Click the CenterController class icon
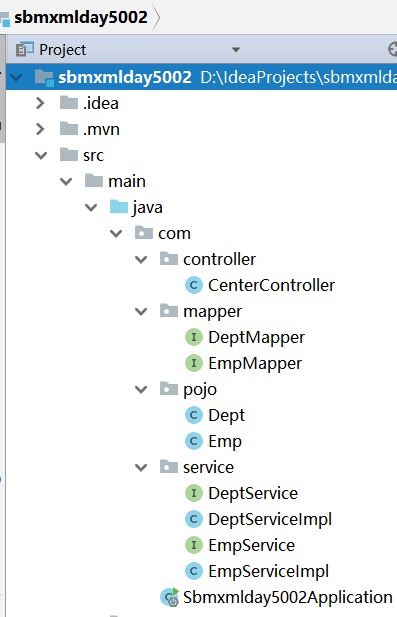 (194, 285)
